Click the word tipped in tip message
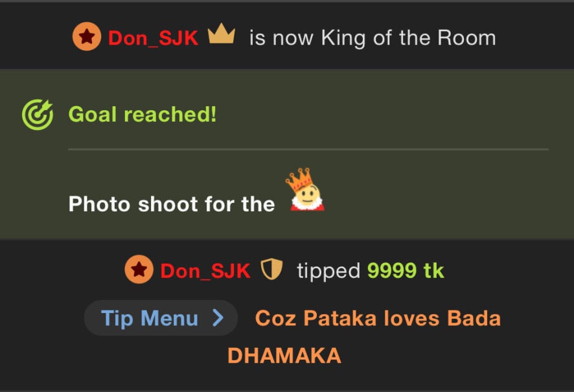The height and width of the screenshot is (392, 574). click(328, 271)
